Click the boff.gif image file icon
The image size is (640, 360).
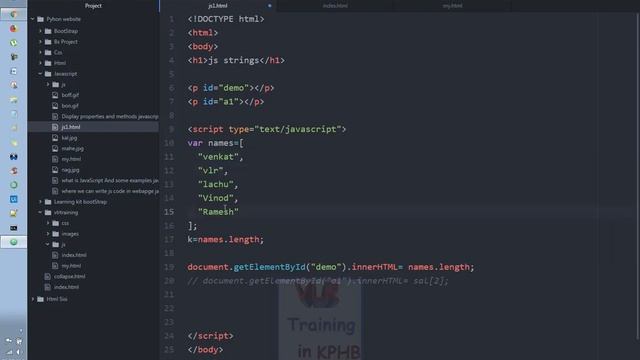(55, 95)
